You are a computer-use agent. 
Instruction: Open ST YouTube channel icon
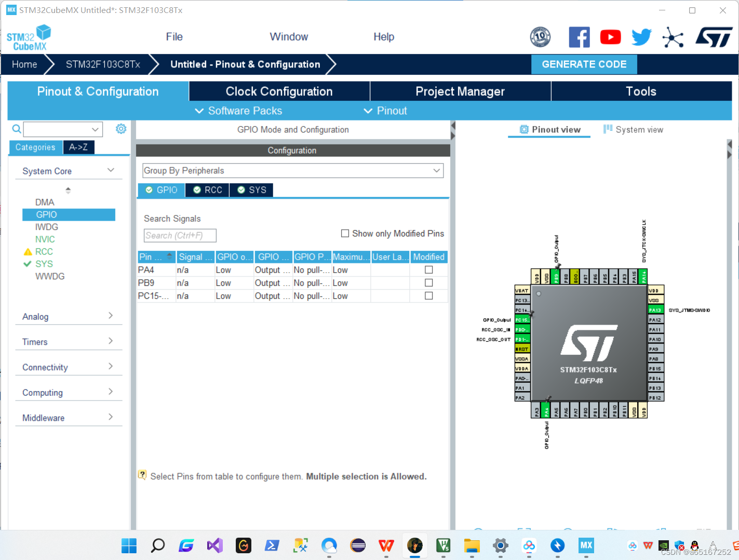[x=610, y=37]
